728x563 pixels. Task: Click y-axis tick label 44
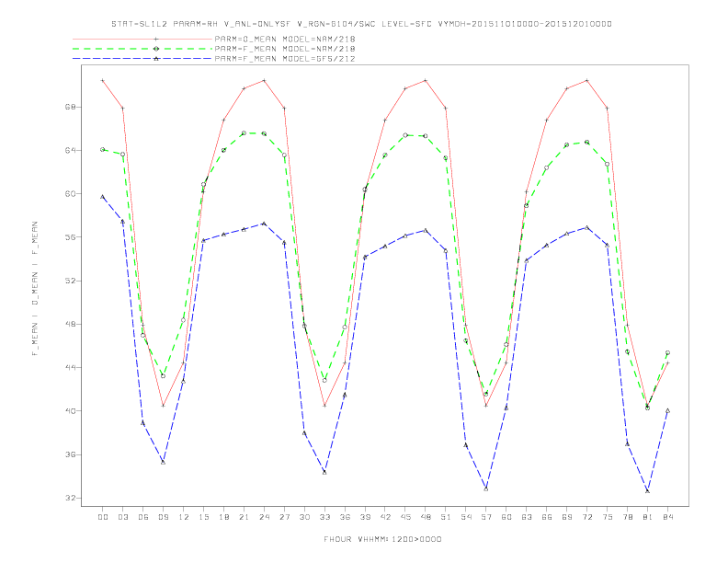[x=71, y=367]
